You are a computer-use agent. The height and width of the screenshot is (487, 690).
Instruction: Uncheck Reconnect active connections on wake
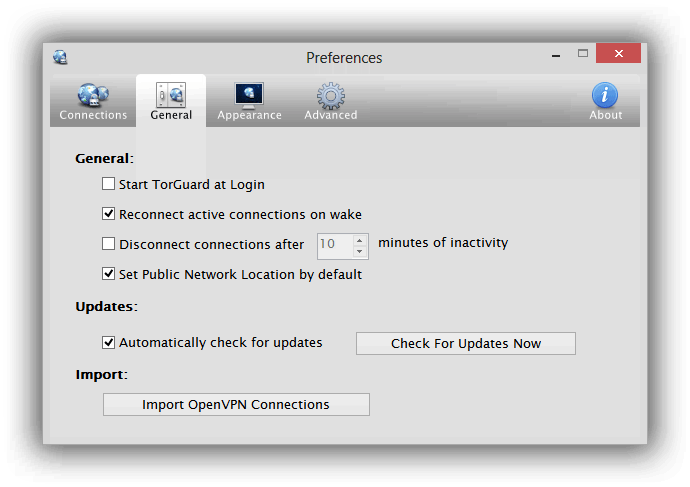(108, 214)
